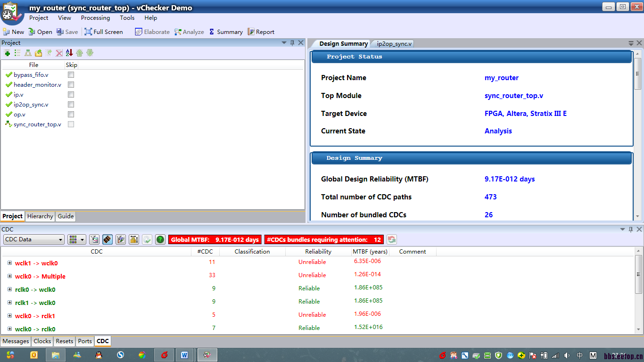This screenshot has width=644, height=362.
Task: Switch to the Hierarchy tab
Action: point(40,216)
